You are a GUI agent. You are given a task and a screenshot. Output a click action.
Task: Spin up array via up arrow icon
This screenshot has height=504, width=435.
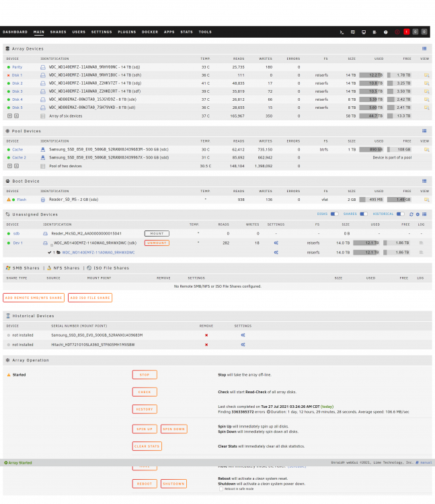pos(16,116)
